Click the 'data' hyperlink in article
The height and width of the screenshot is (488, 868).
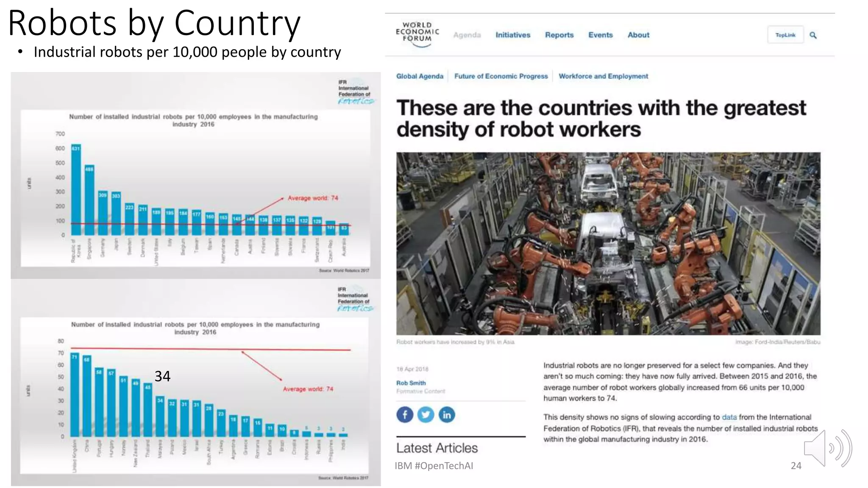pos(729,417)
